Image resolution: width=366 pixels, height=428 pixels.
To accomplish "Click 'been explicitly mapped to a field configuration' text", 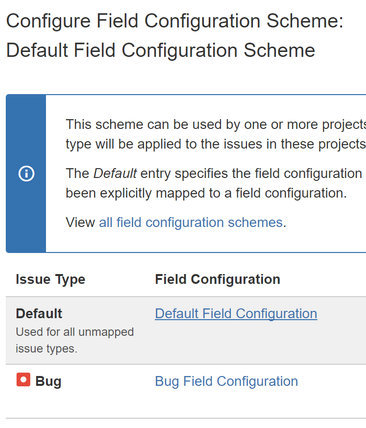I will tap(206, 193).
